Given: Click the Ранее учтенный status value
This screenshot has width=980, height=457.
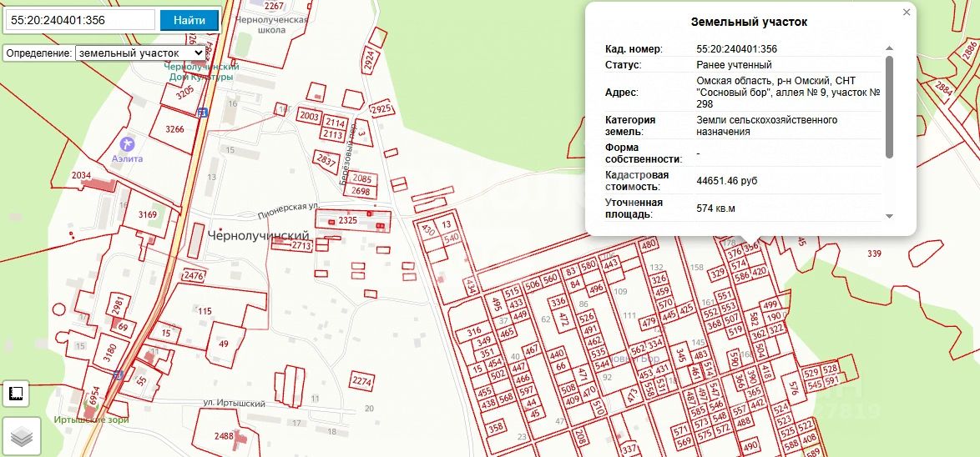Looking at the screenshot, I should 735,65.
